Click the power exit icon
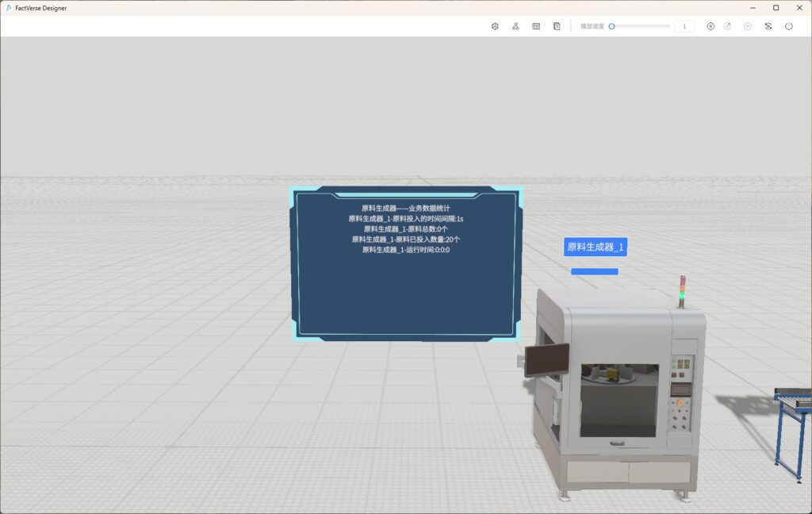812x514 pixels. [788, 26]
